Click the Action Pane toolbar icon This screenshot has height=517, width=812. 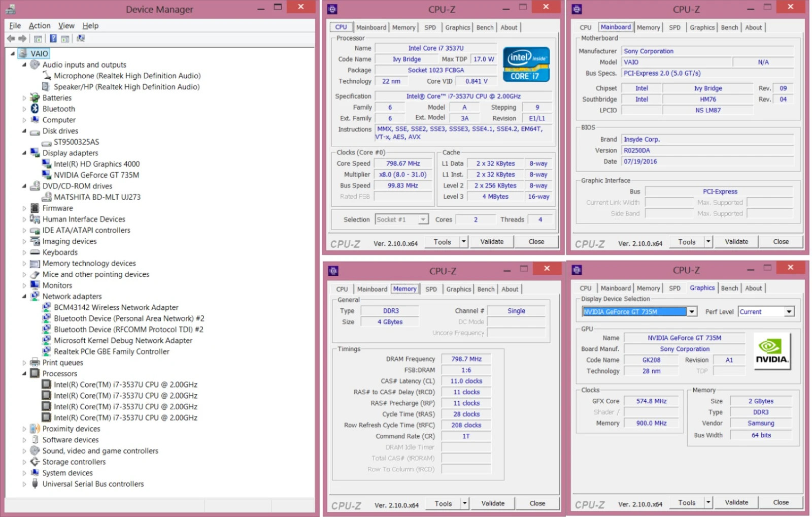pyautogui.click(x=65, y=39)
